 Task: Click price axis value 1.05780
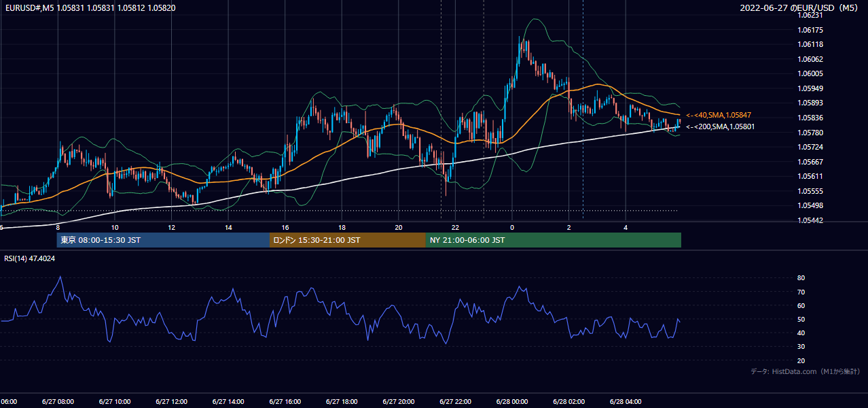click(811, 133)
